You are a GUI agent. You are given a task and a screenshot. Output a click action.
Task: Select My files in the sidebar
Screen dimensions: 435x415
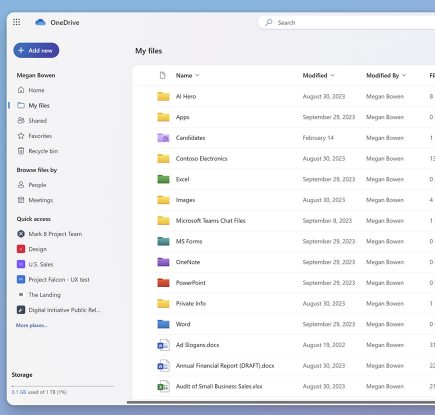coord(39,105)
